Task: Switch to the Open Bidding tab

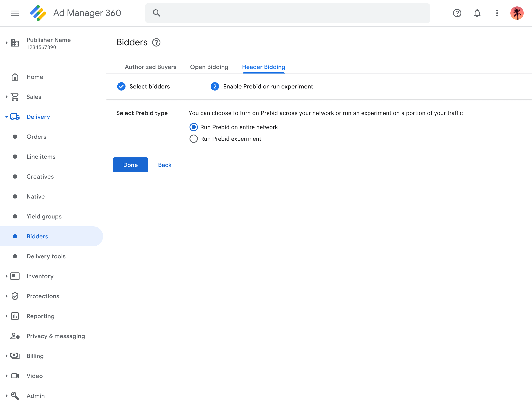Action: (209, 67)
